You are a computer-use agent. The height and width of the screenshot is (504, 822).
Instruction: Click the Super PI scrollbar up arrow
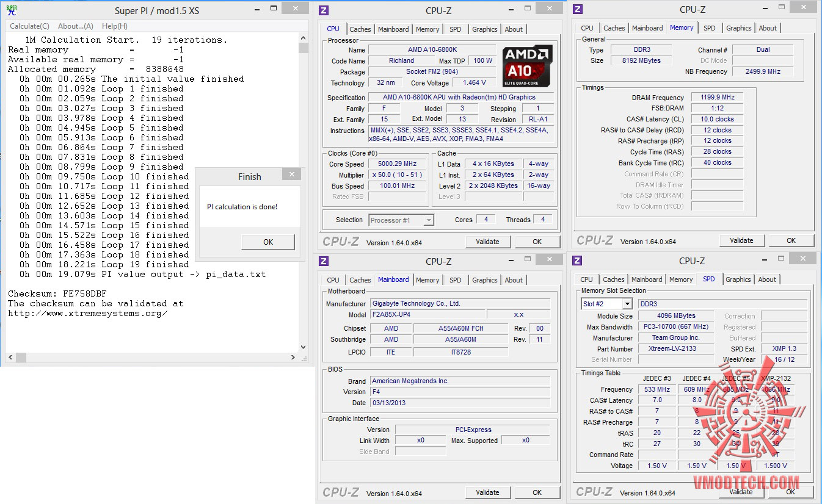304,38
